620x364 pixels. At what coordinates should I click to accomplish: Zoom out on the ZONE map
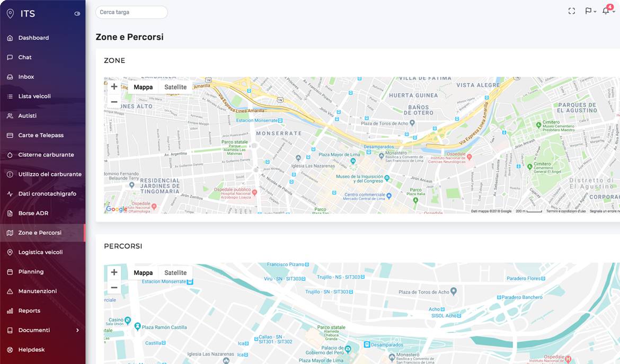pos(114,102)
